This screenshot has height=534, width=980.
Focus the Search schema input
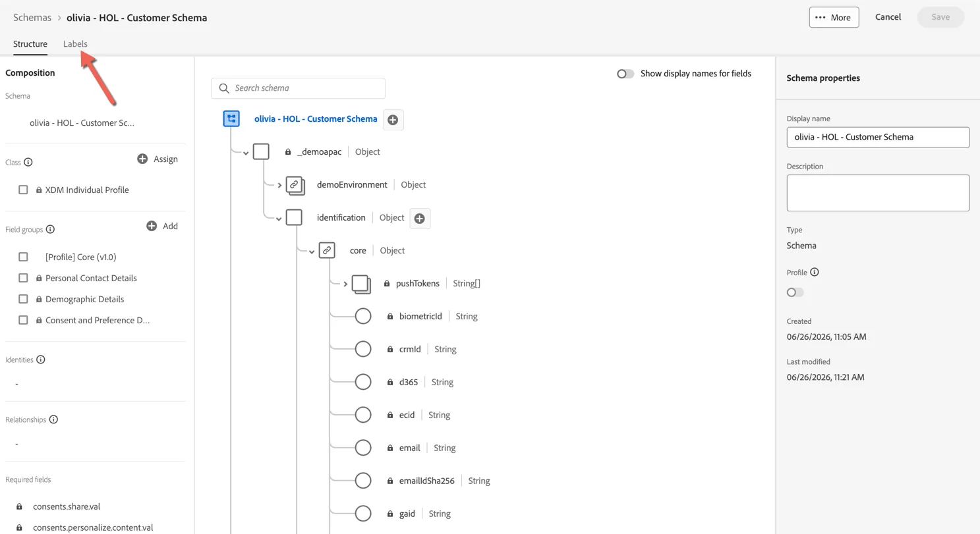pos(298,88)
